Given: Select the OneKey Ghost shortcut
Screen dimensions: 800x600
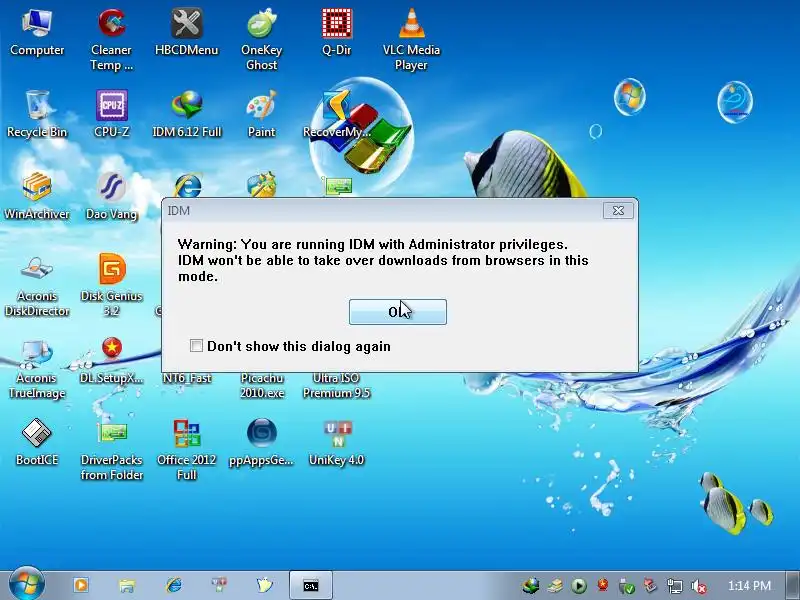Looking at the screenshot, I should [x=261, y=40].
